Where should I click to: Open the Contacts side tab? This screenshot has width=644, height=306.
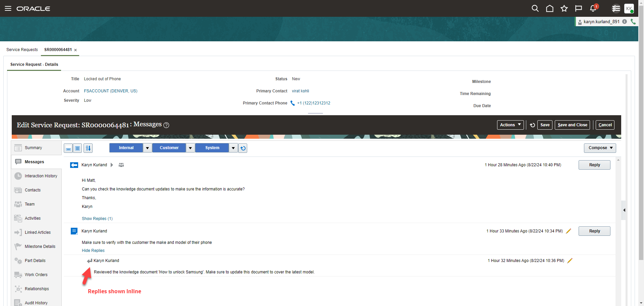[36, 190]
